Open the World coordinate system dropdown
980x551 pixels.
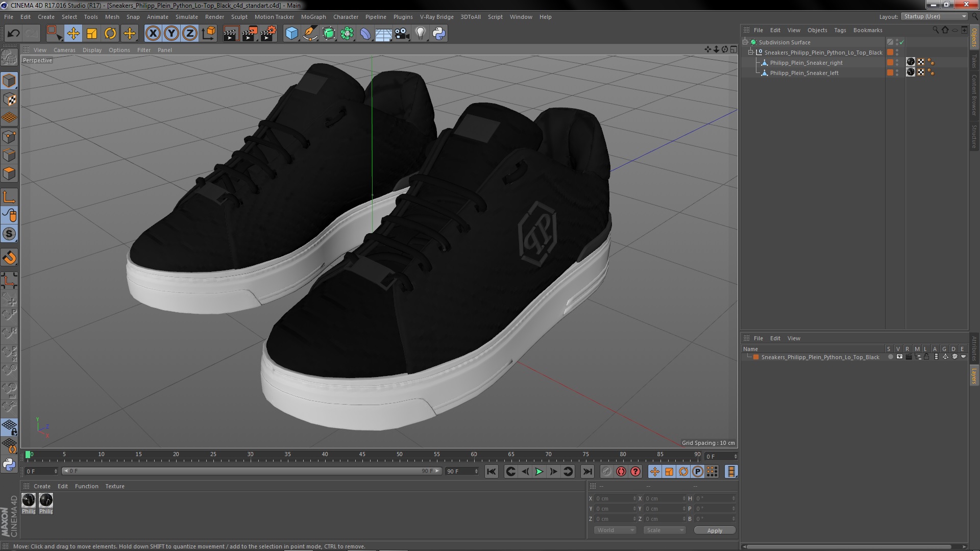[615, 530]
